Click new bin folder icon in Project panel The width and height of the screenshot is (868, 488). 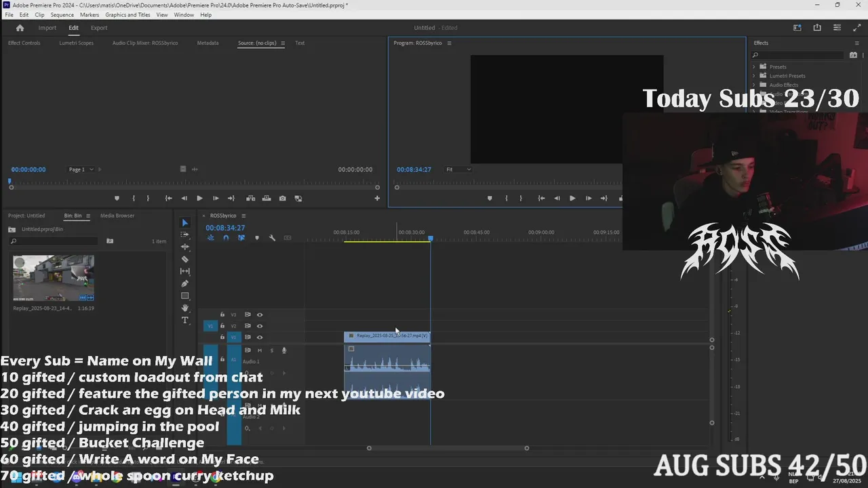(x=110, y=241)
